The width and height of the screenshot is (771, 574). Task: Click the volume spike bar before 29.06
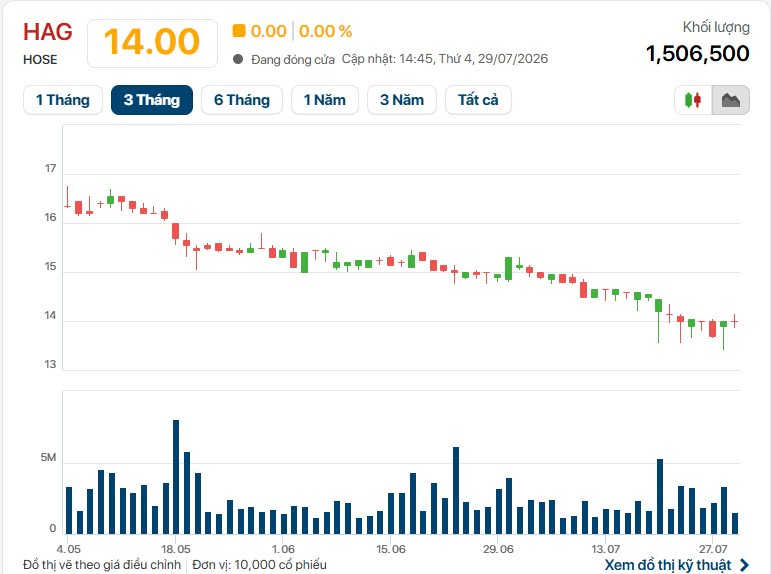pos(456,490)
